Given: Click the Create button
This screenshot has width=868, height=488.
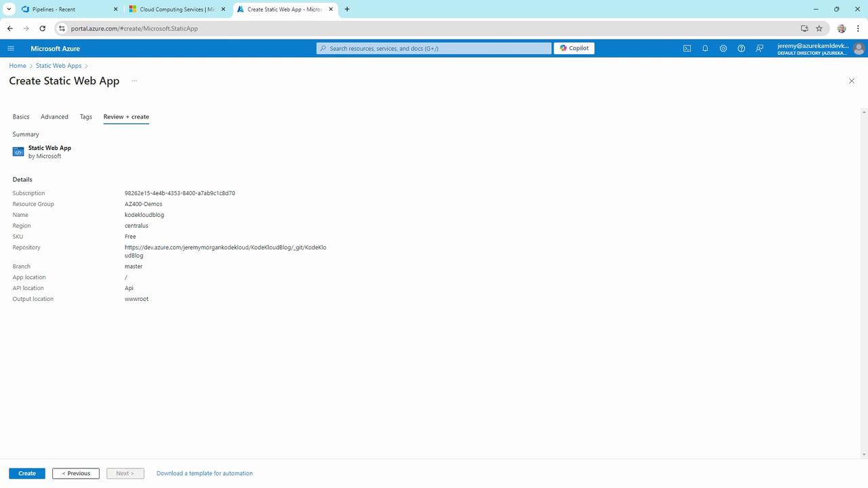Looking at the screenshot, I should 27,473.
